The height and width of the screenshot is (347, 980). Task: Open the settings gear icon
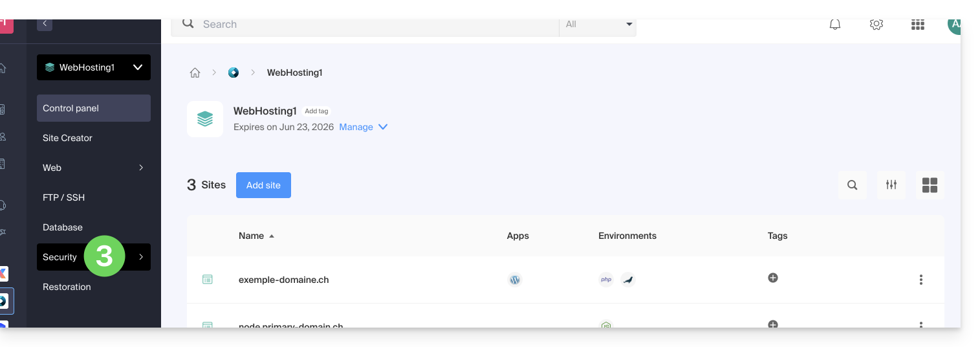point(877,25)
